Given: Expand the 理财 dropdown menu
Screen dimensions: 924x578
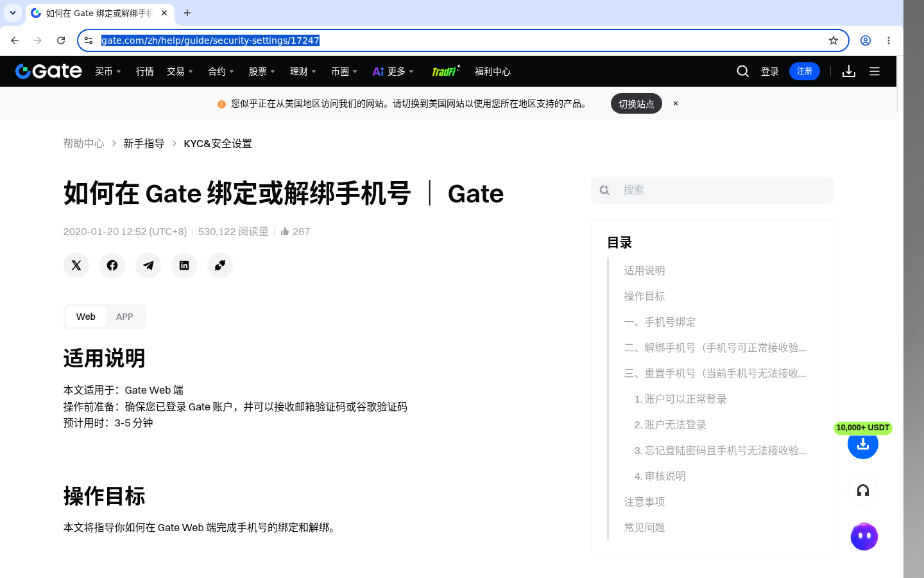Looking at the screenshot, I should tap(303, 71).
